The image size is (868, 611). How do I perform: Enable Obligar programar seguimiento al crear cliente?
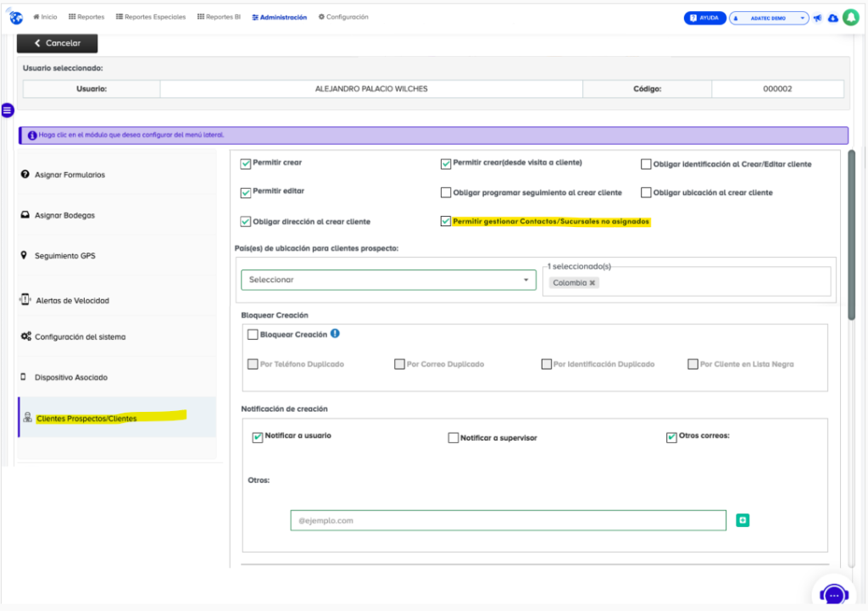(x=446, y=192)
